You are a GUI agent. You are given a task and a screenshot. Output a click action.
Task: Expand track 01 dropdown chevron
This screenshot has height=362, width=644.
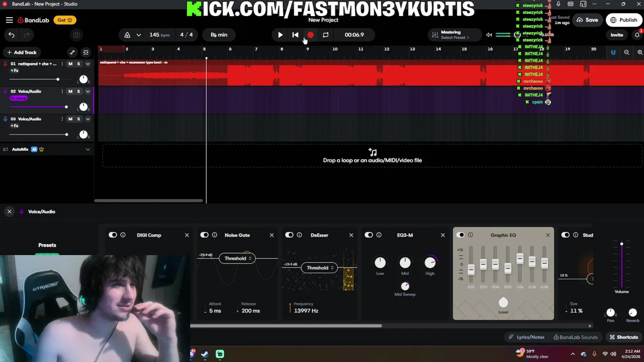click(x=88, y=64)
